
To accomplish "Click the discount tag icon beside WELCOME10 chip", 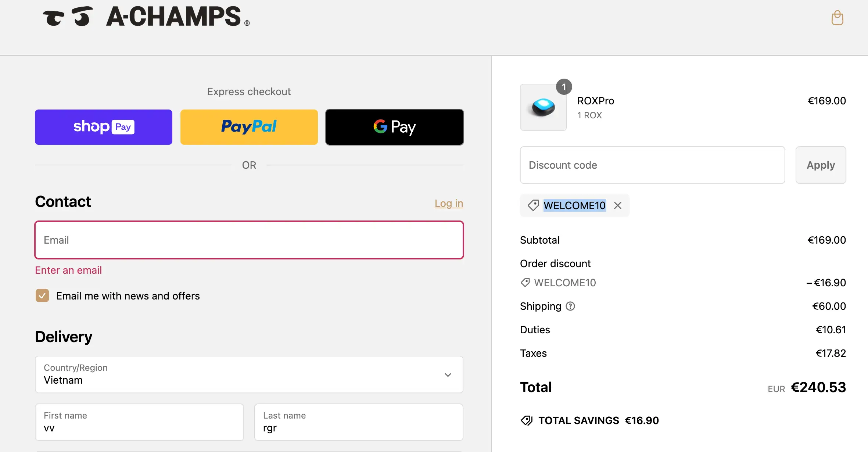I will [x=533, y=205].
